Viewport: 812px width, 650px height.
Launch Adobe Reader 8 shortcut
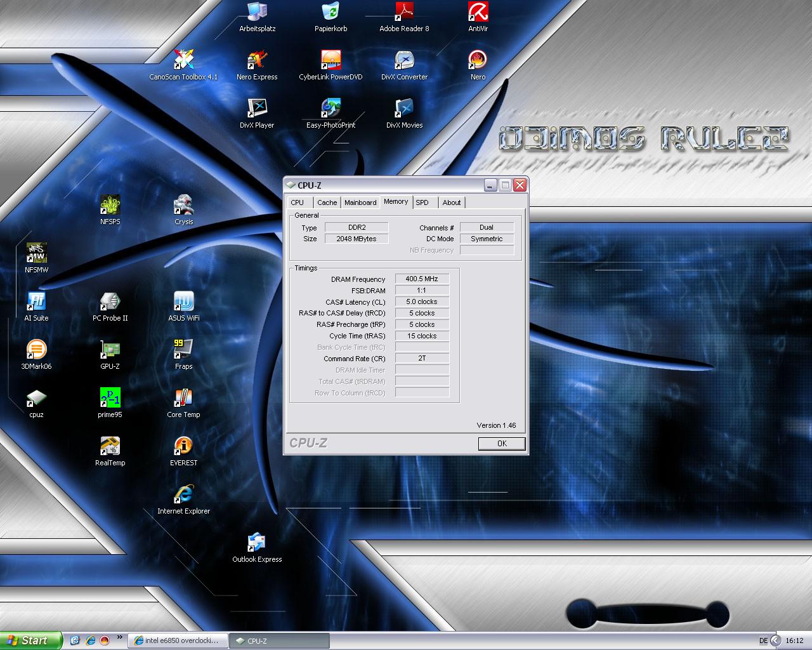pyautogui.click(x=404, y=17)
